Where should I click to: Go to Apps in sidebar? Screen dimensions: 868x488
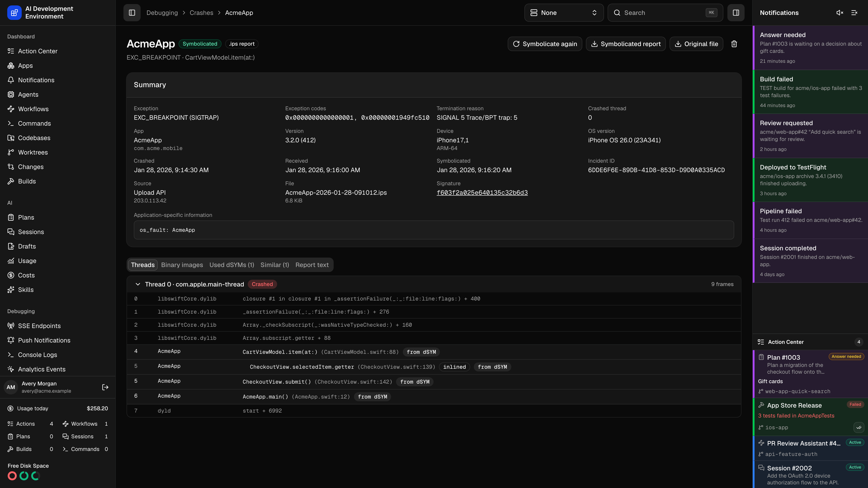point(58,66)
